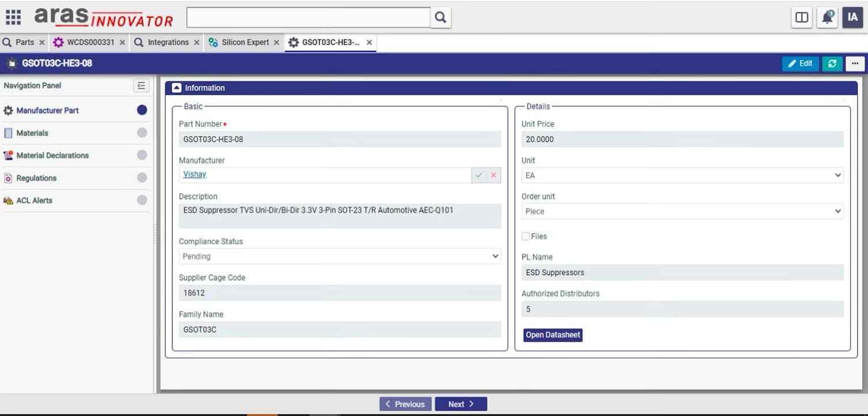Screen dimensions: 868x416
Task: Close the WCDS000331 tab
Action: coord(122,43)
